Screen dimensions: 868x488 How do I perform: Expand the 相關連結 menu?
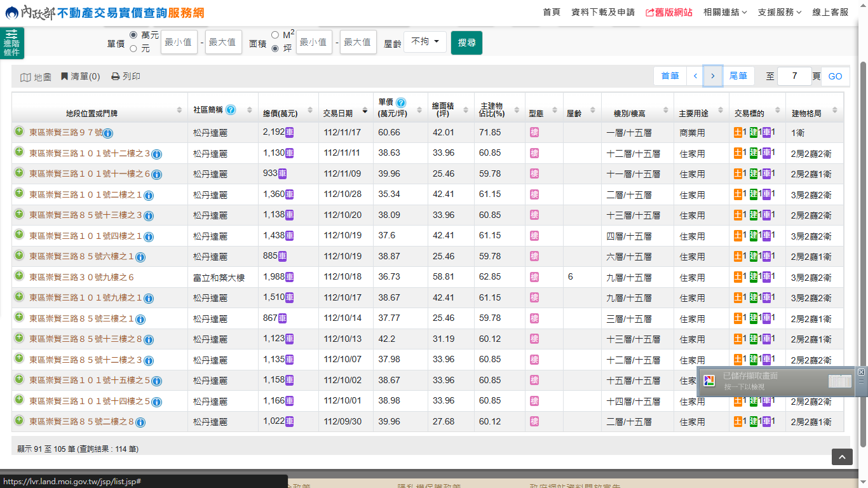click(x=725, y=12)
